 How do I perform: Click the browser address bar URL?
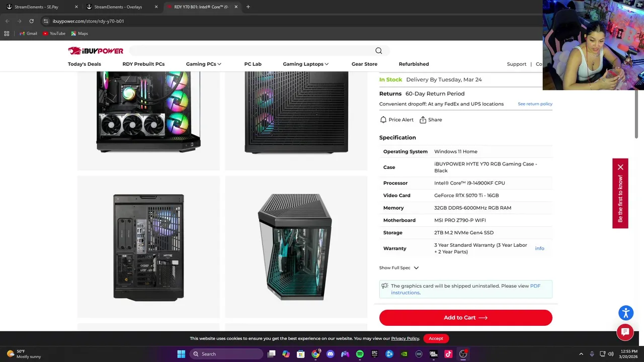pos(88,21)
